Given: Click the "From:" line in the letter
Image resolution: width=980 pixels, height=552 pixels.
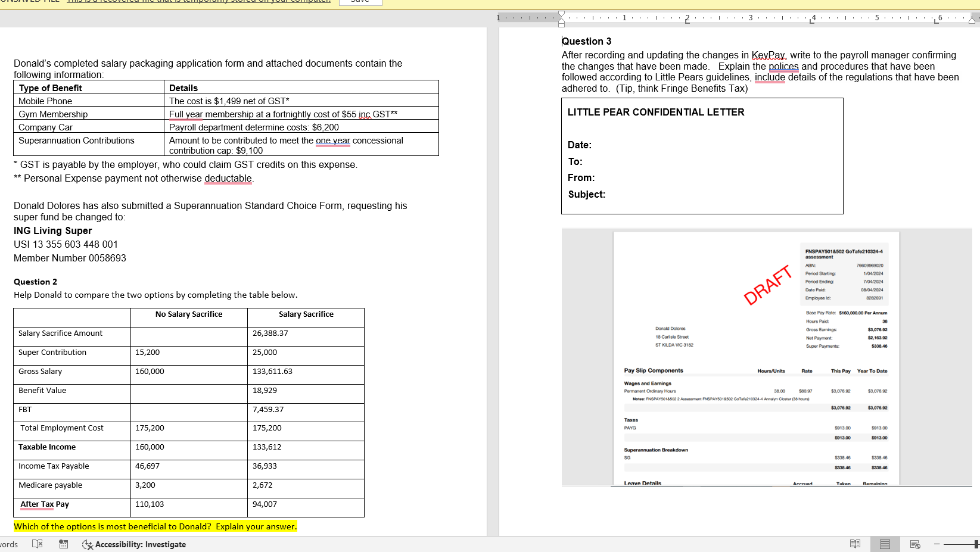Looking at the screenshot, I should 581,177.
